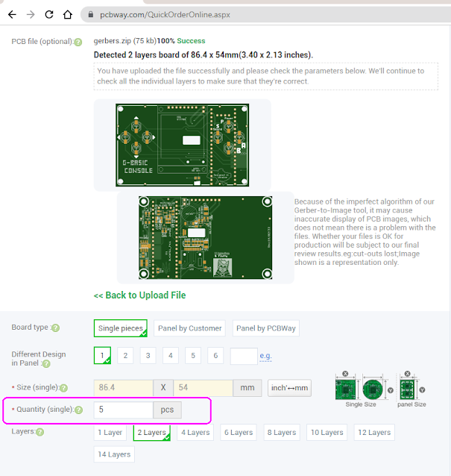Viewport: 451px width, 476px height.
Task: Click the top-side PCB preview image
Action: (183, 145)
